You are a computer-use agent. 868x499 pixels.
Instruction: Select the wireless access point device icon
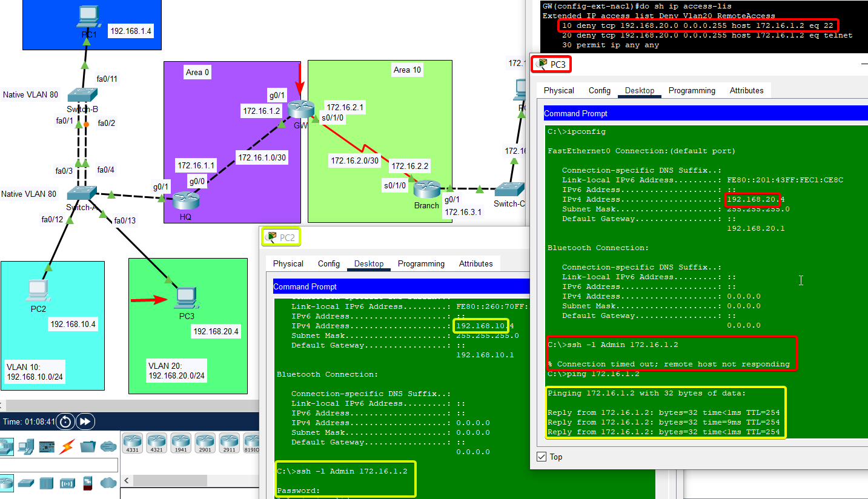67,483
